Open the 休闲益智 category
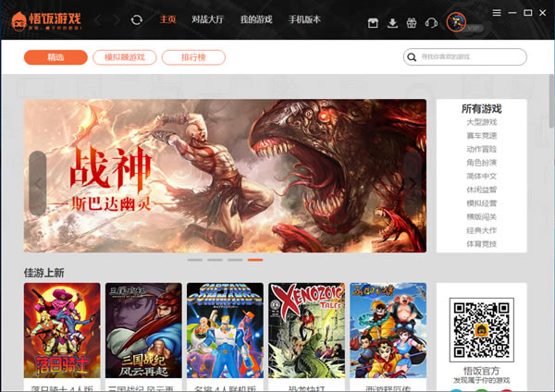 tap(481, 190)
